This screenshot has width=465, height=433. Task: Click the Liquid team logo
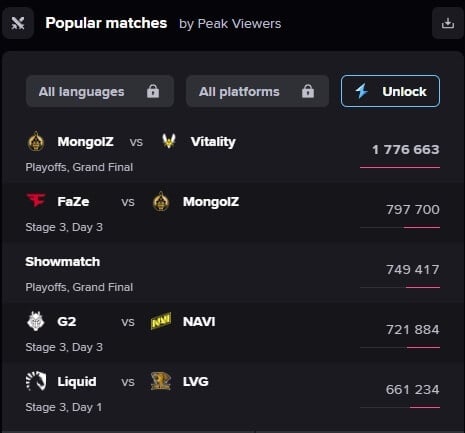[x=36, y=381]
